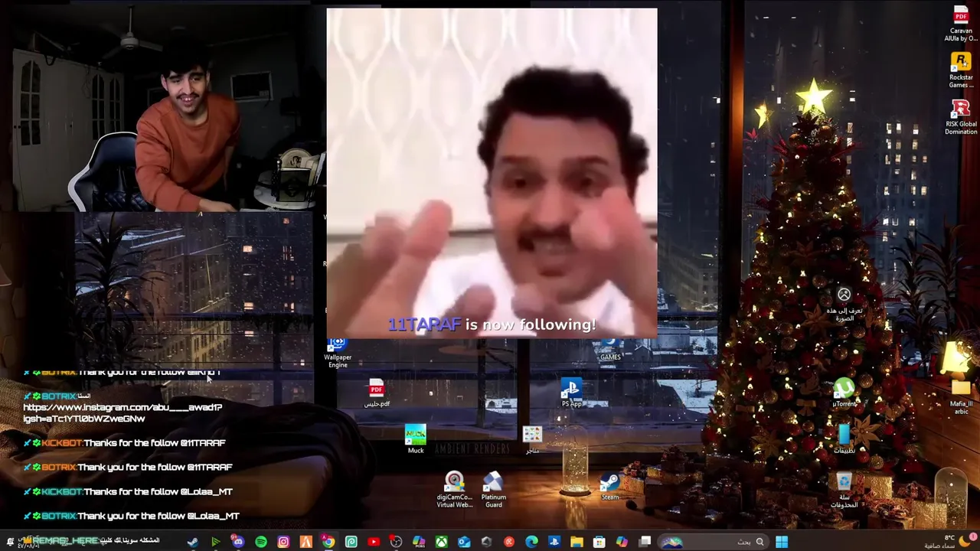Open PlayStation app from the taskbar
The image size is (980, 551).
pos(554,542)
